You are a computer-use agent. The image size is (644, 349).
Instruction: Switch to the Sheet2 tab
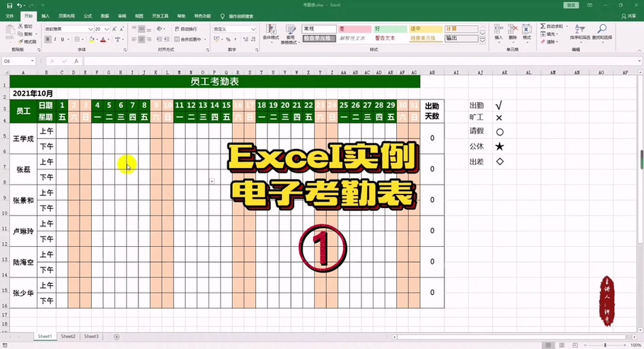pyautogui.click(x=68, y=336)
